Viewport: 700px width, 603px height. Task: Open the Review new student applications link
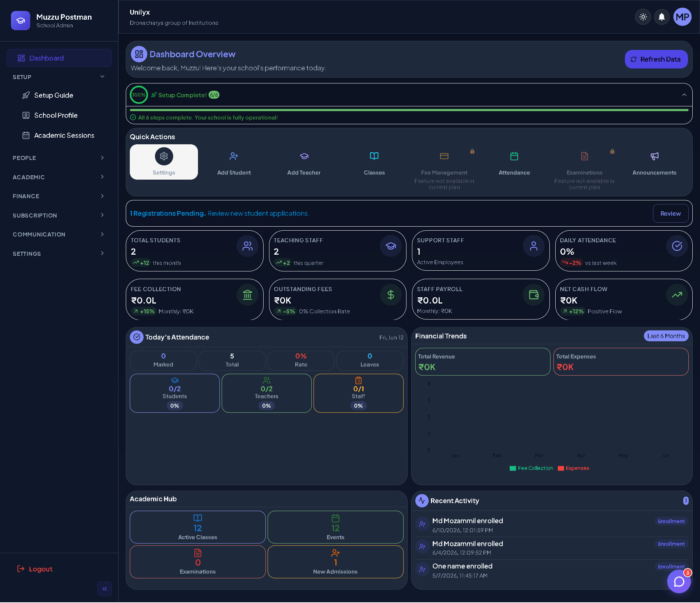[x=258, y=214]
